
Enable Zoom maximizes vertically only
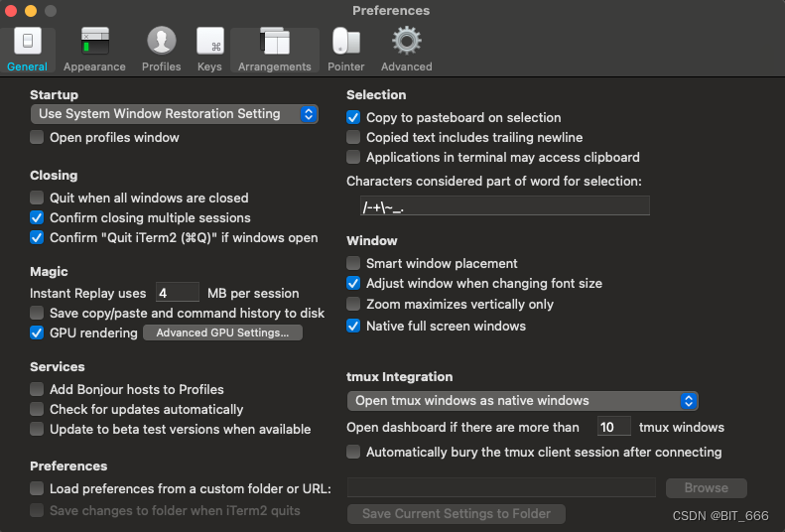[x=353, y=305]
